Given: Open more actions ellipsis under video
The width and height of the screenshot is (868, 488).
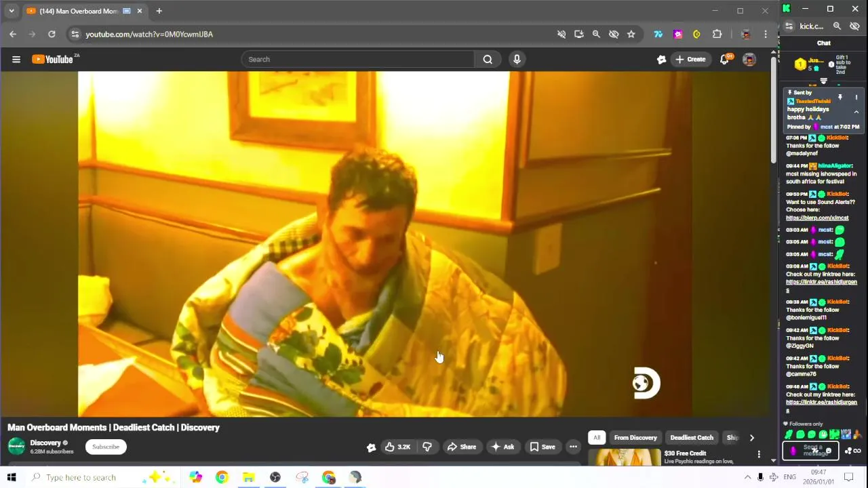Looking at the screenshot, I should tap(574, 447).
